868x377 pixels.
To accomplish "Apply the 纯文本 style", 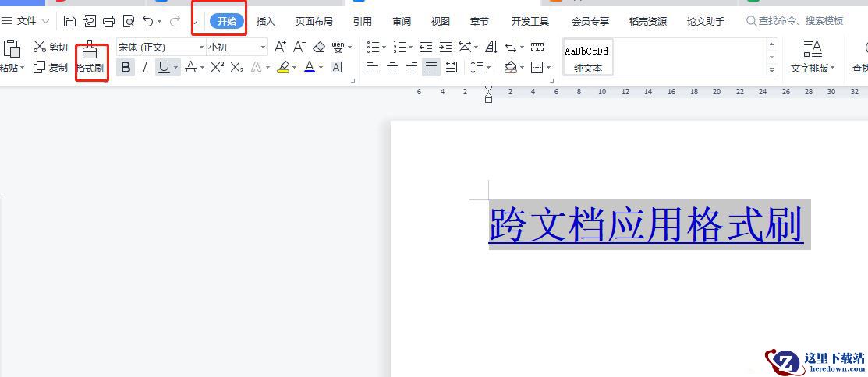I will pos(588,57).
